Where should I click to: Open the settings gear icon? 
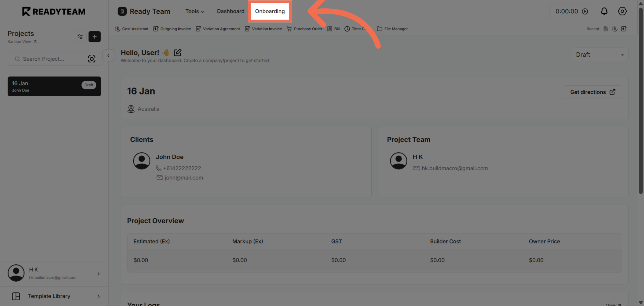tap(622, 11)
